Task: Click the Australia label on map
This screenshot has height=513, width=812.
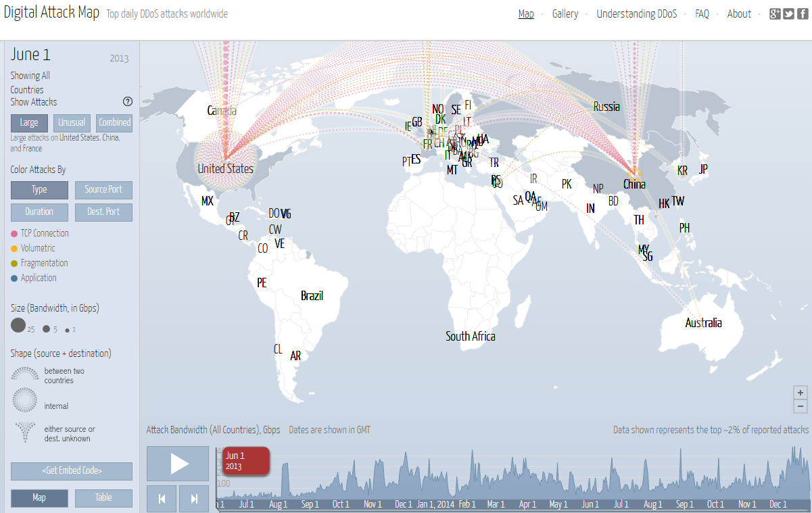Action: [703, 323]
